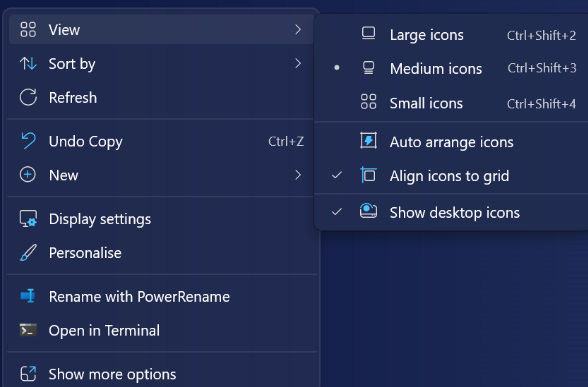
Task: Click the PowerRename icon
Action: (x=28, y=296)
